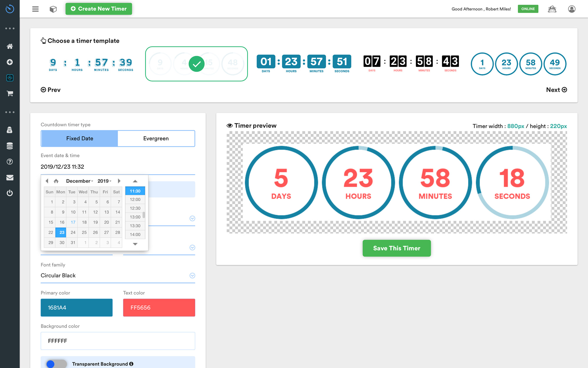Select the Evergreen timer type
This screenshot has width=588, height=368.
coord(156,138)
